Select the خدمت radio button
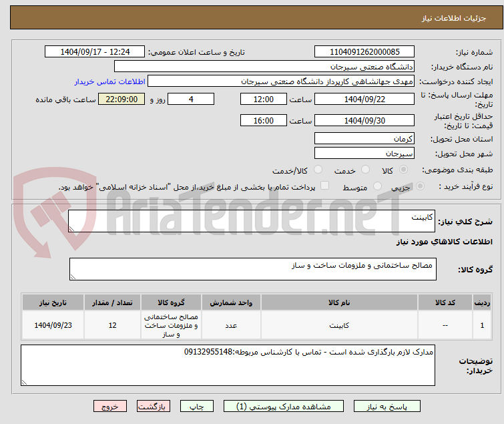Image resolution: width=504 pixels, height=424 pixels. pyautogui.click(x=365, y=170)
